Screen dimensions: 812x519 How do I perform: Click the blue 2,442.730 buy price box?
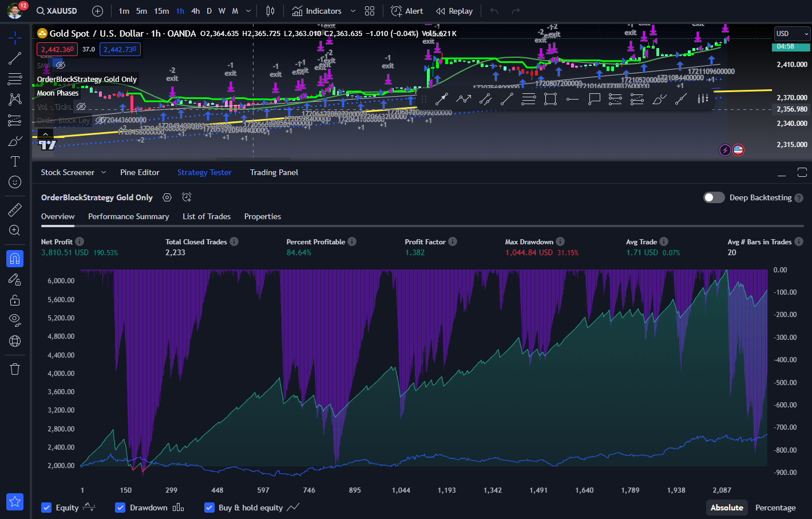coord(120,49)
